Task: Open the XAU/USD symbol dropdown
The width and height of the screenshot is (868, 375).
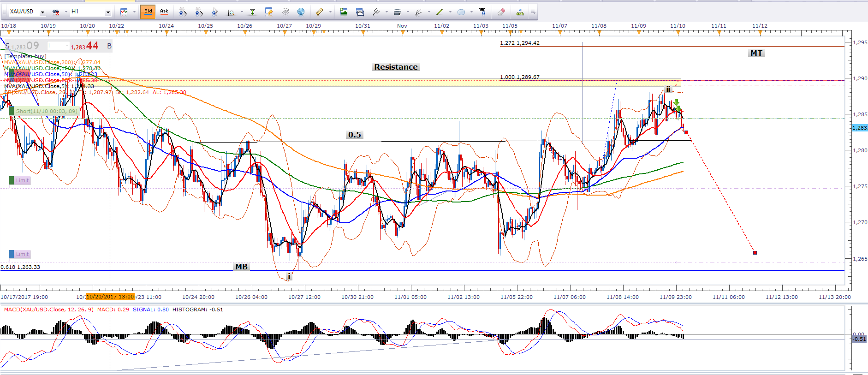Action: (42, 12)
